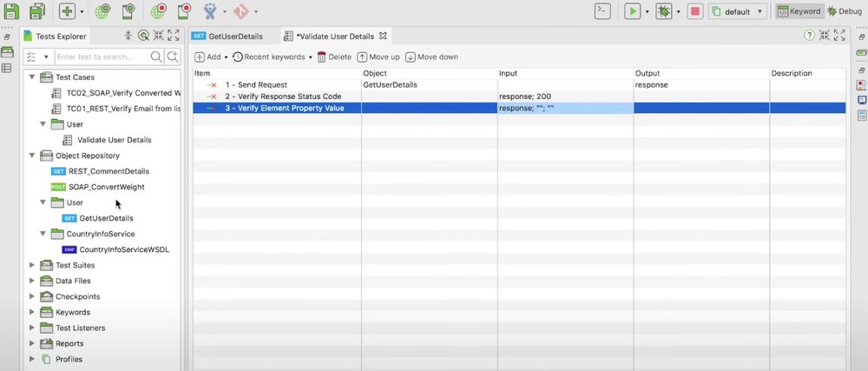Click the Save icon in the toolbar
Screen dimensions: 868x371
pos(13,11)
